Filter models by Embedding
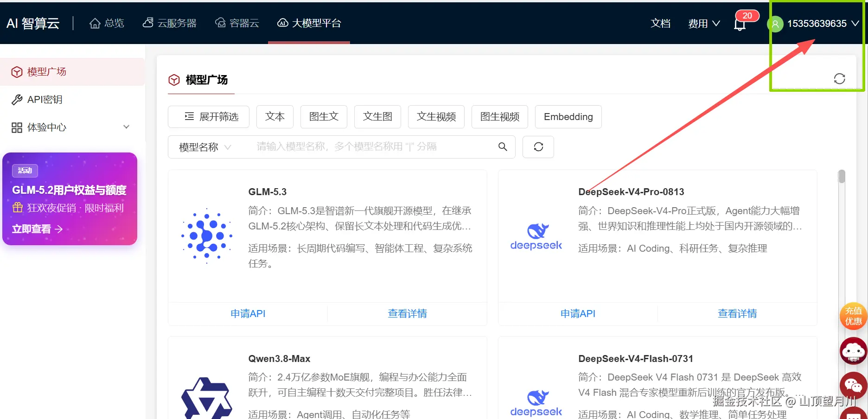Viewport: 868px width, 419px height. click(568, 117)
